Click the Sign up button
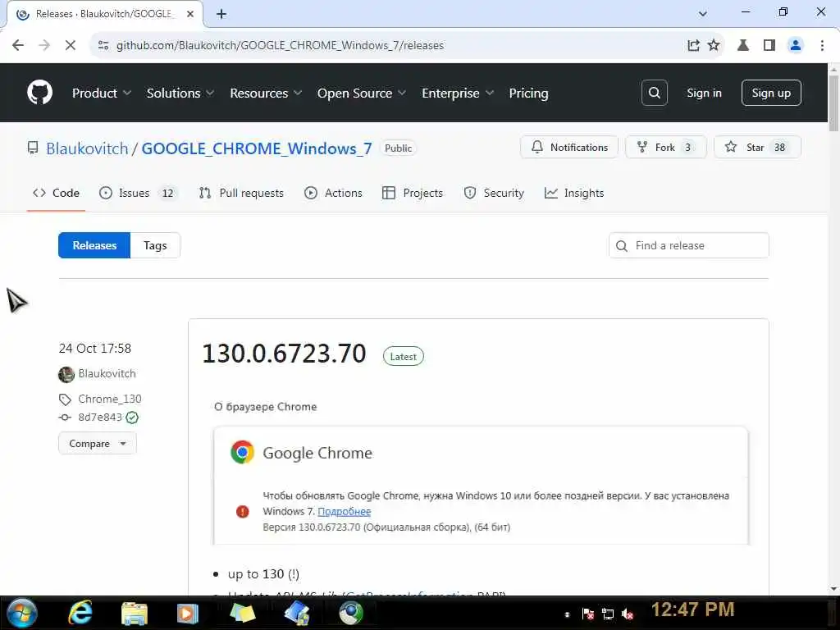 pyautogui.click(x=771, y=93)
